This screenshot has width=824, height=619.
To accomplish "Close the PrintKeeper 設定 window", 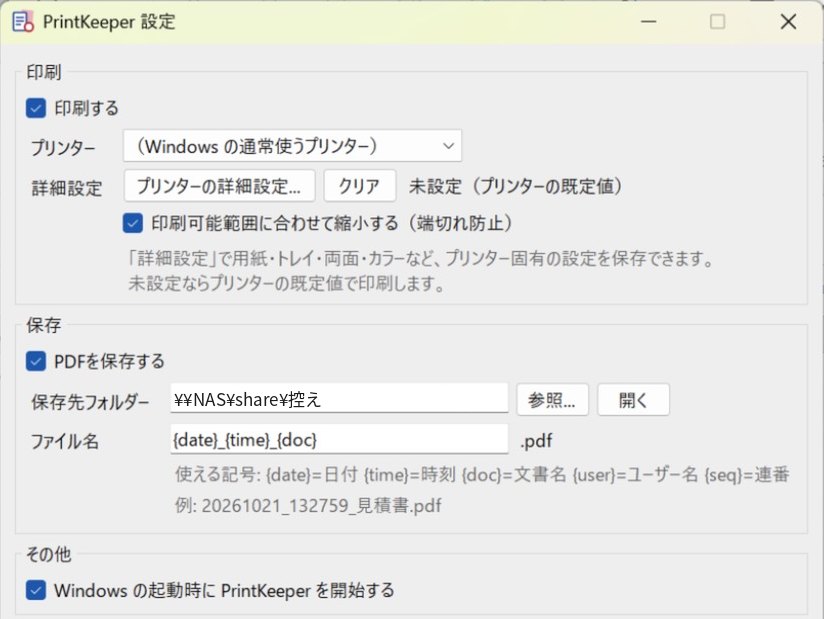I will [x=788, y=22].
